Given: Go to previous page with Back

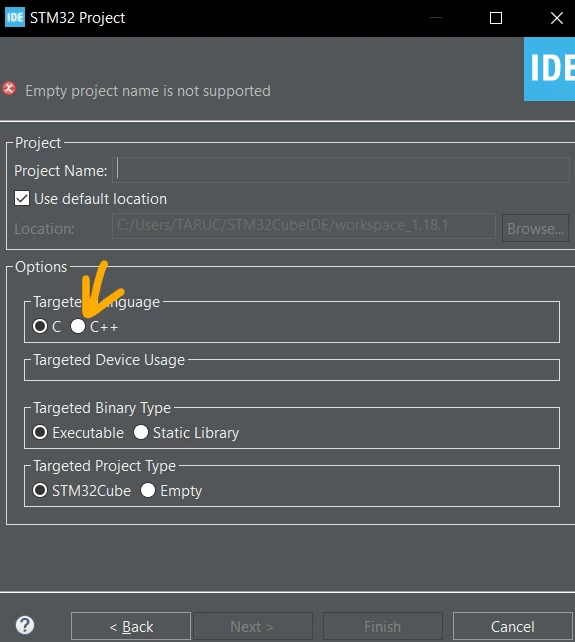Looking at the screenshot, I should click(131, 626).
